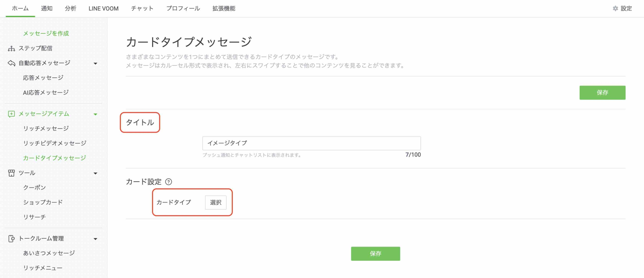Collapse the 自動応答メッセージ section arrow
This screenshot has height=278, width=644.
pos(95,64)
